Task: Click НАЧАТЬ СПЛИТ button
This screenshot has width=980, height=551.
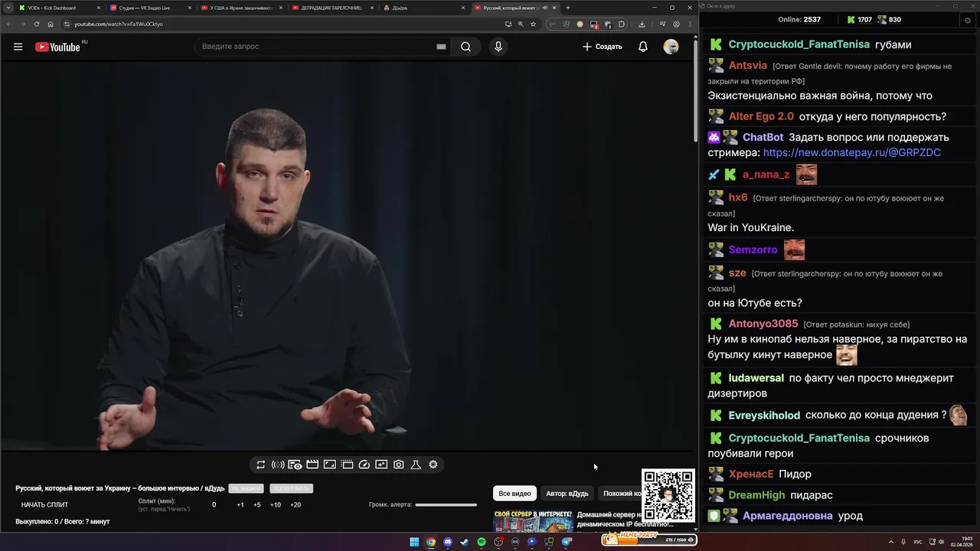Action: (x=44, y=505)
